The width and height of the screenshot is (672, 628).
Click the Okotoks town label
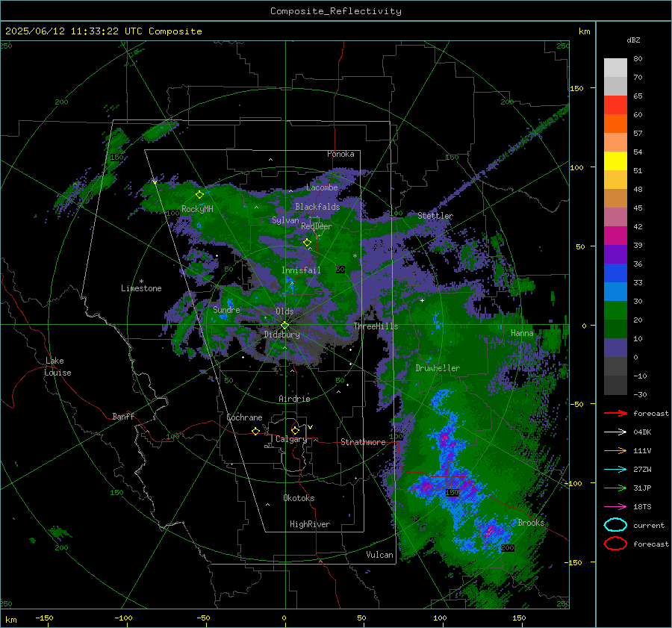(x=299, y=498)
